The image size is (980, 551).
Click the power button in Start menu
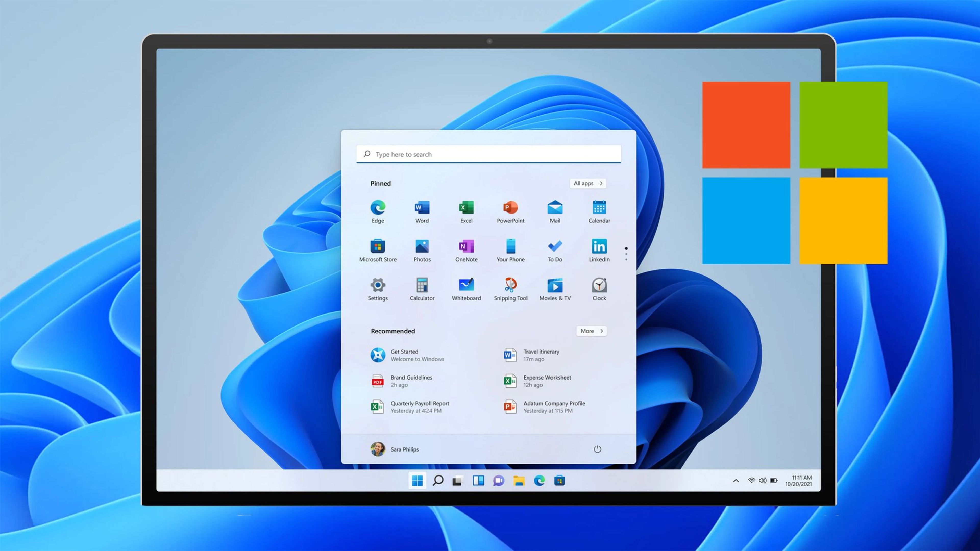click(597, 449)
